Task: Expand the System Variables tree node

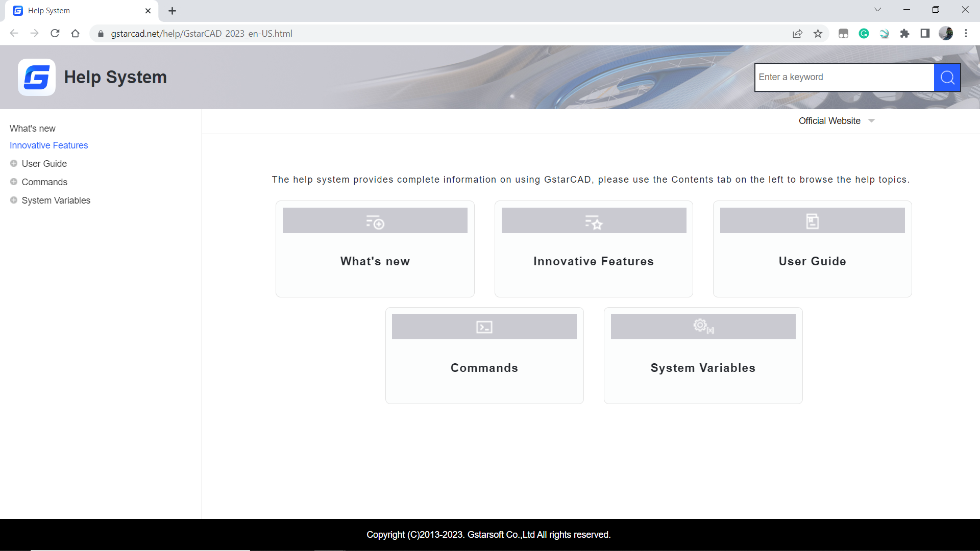Action: [x=14, y=201]
